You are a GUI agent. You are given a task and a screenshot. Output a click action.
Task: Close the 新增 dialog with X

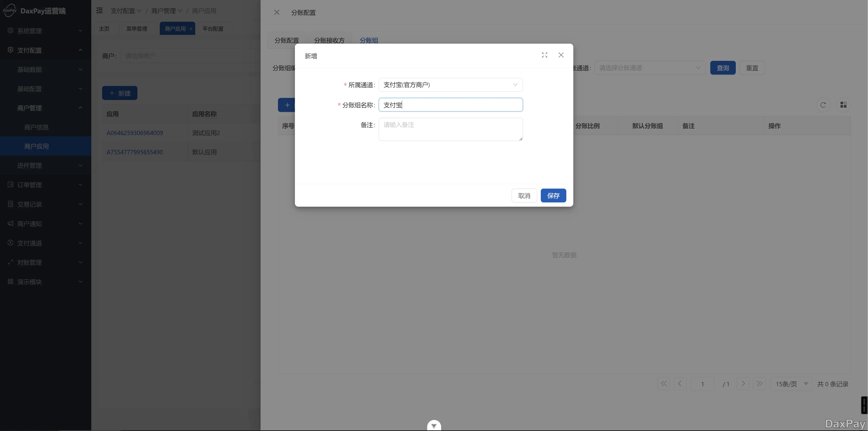pyautogui.click(x=561, y=55)
